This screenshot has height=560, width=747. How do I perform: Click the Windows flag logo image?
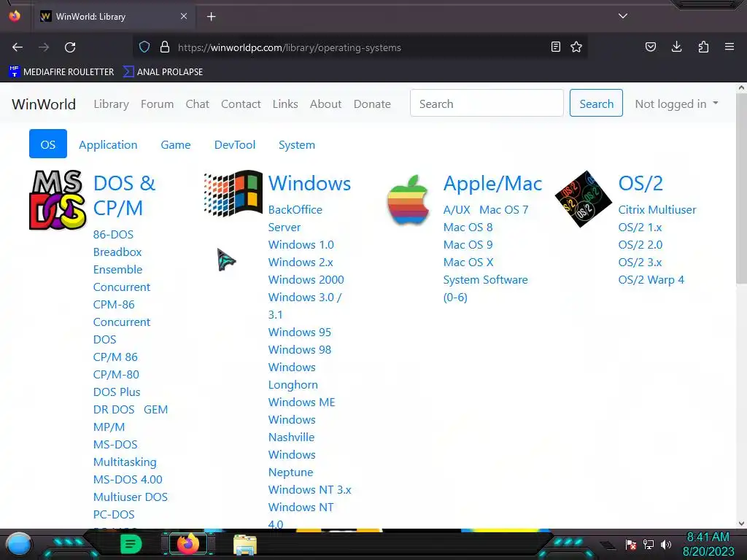click(233, 192)
